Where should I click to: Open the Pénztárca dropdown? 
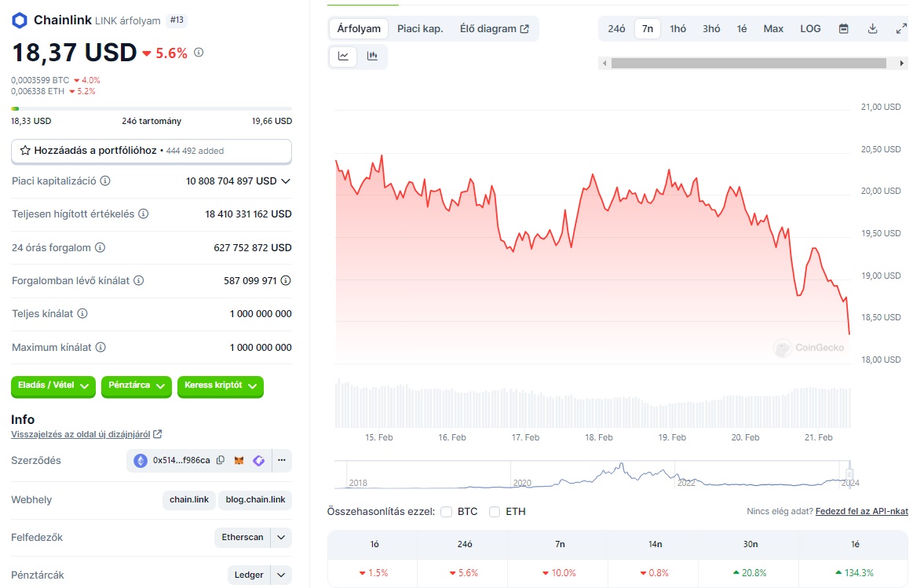point(137,386)
